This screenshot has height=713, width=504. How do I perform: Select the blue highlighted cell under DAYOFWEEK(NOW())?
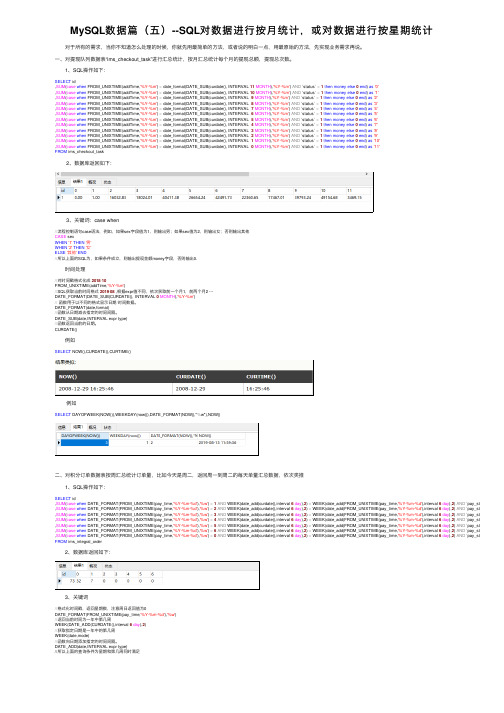85,442
